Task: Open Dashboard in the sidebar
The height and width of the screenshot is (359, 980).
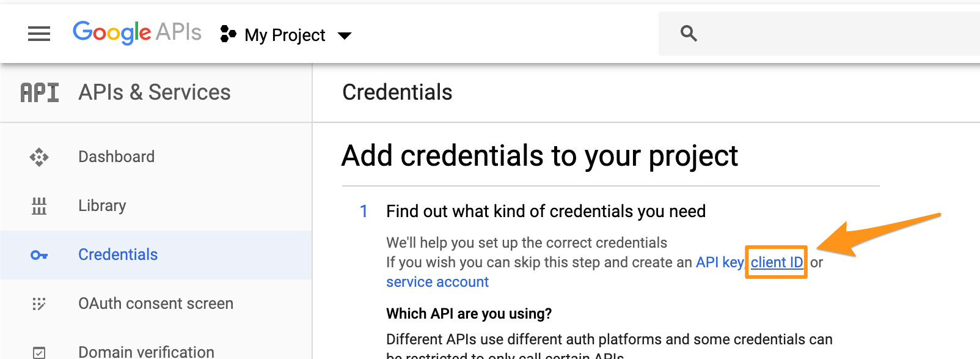Action: 116,157
